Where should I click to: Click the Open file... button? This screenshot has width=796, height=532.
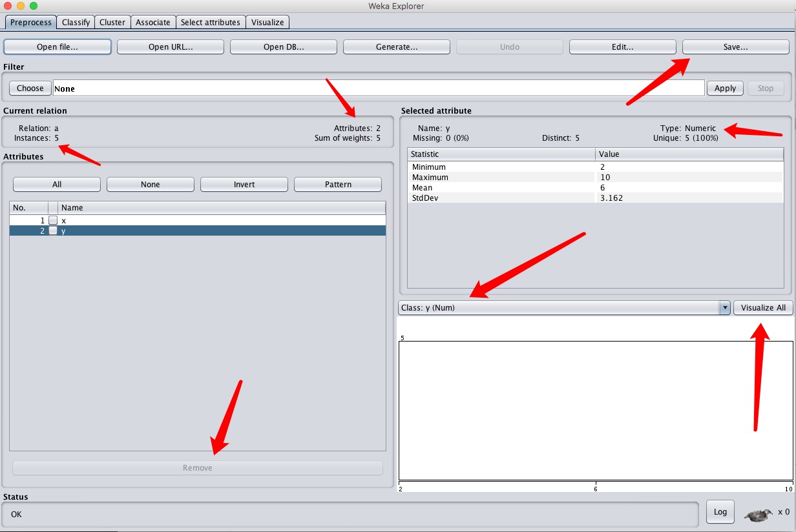tap(58, 47)
